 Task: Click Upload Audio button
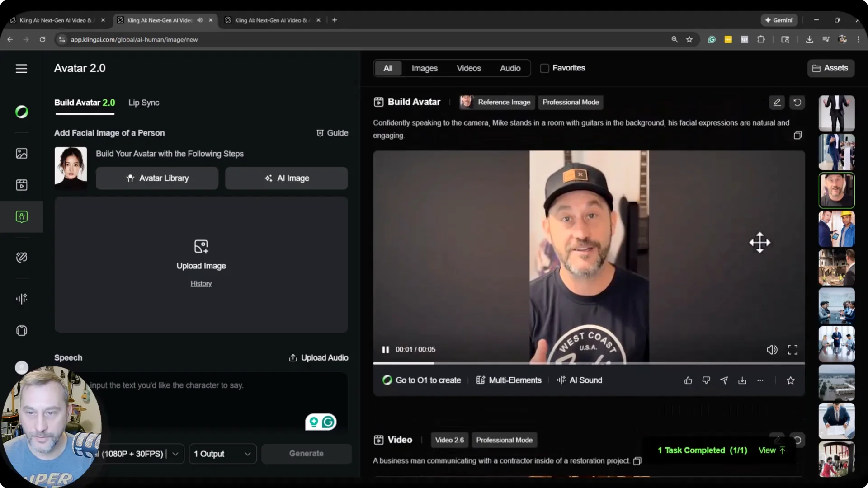[x=318, y=358]
